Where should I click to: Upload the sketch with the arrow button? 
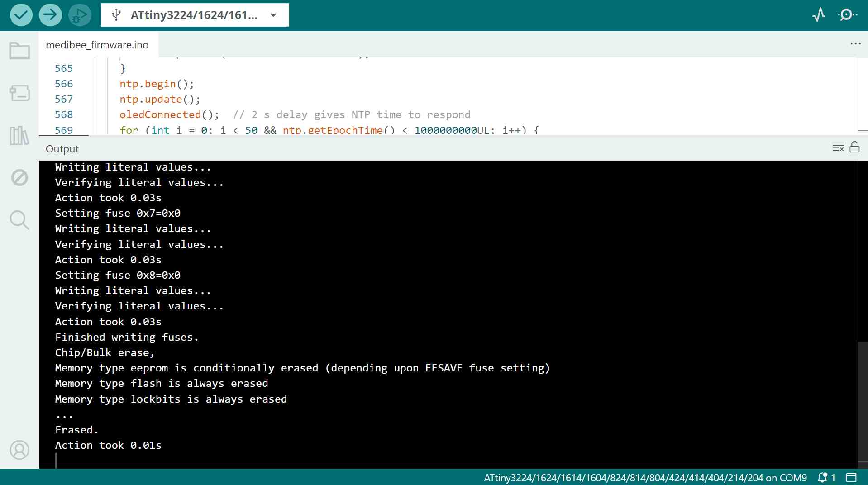[50, 15]
